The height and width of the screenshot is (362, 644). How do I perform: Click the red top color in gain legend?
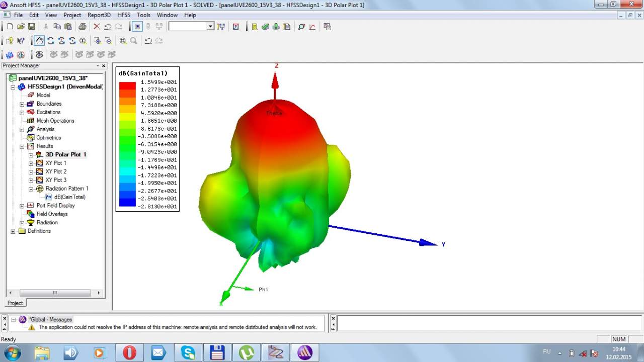tap(127, 85)
